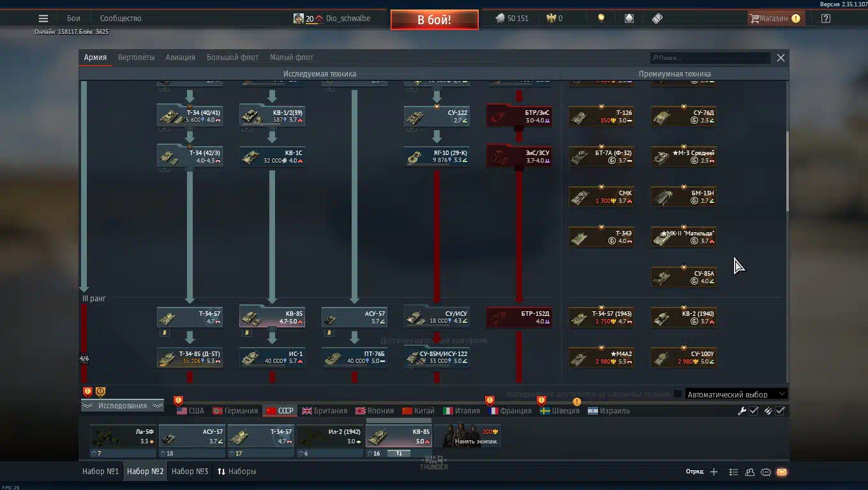The height and width of the screenshot is (490, 868).
Task: Select the locked БТР-152Д card
Action: (x=519, y=317)
